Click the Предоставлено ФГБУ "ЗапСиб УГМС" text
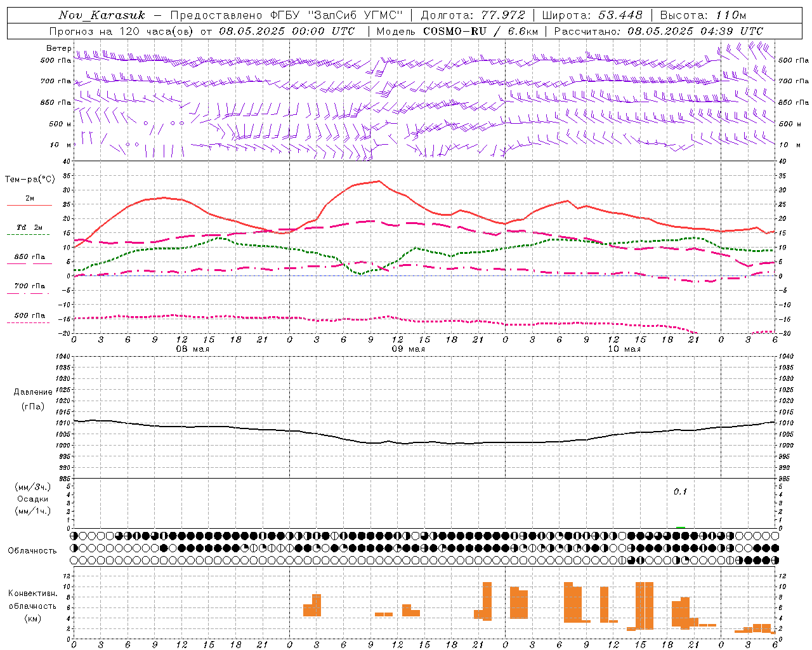 [x=286, y=15]
